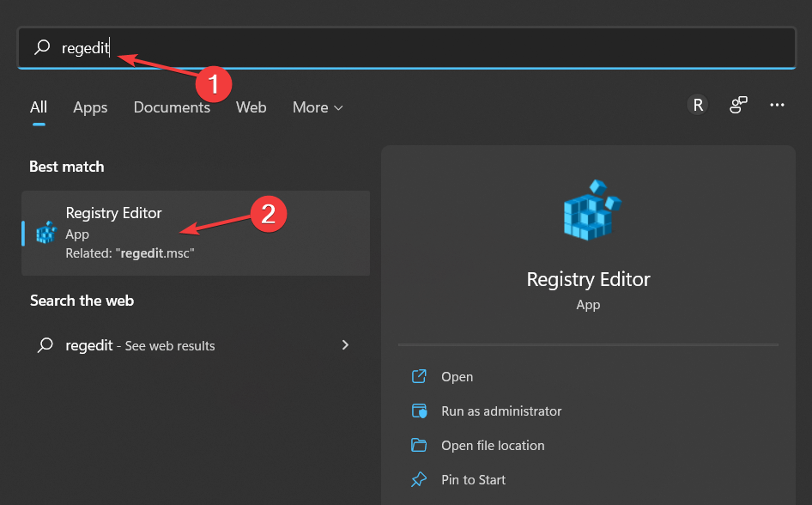The height and width of the screenshot is (505, 812).
Task: Switch to the Documents tab
Action: point(172,107)
